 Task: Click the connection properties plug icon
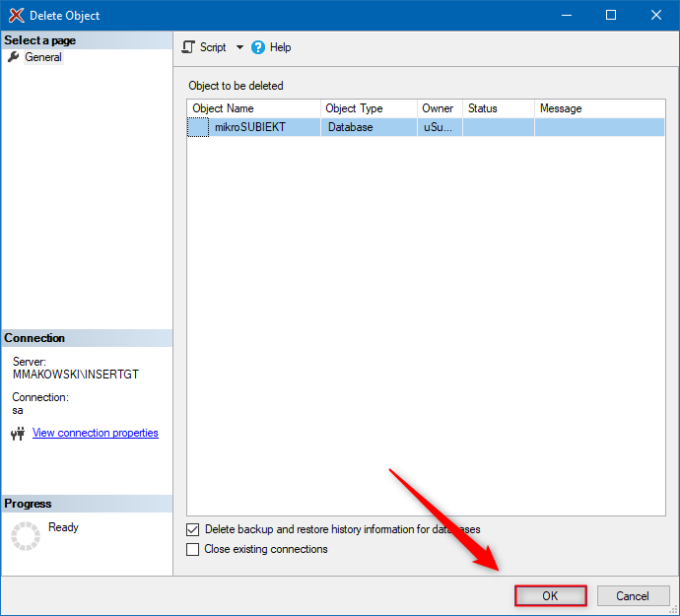click(18, 433)
